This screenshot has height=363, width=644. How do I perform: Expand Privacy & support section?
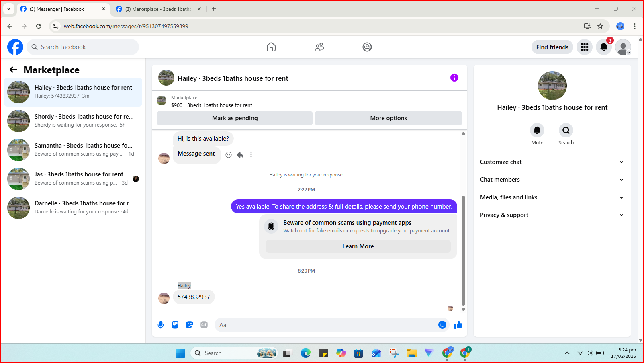(x=552, y=215)
